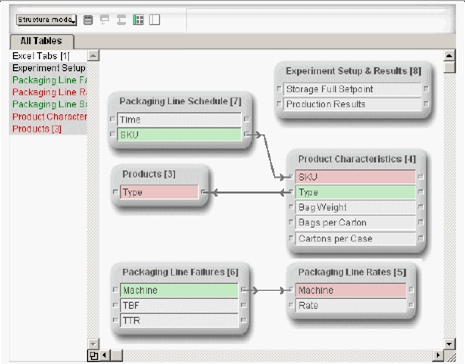Click the grayed-out third toolbar icon
465x364 pixels.
point(121,20)
